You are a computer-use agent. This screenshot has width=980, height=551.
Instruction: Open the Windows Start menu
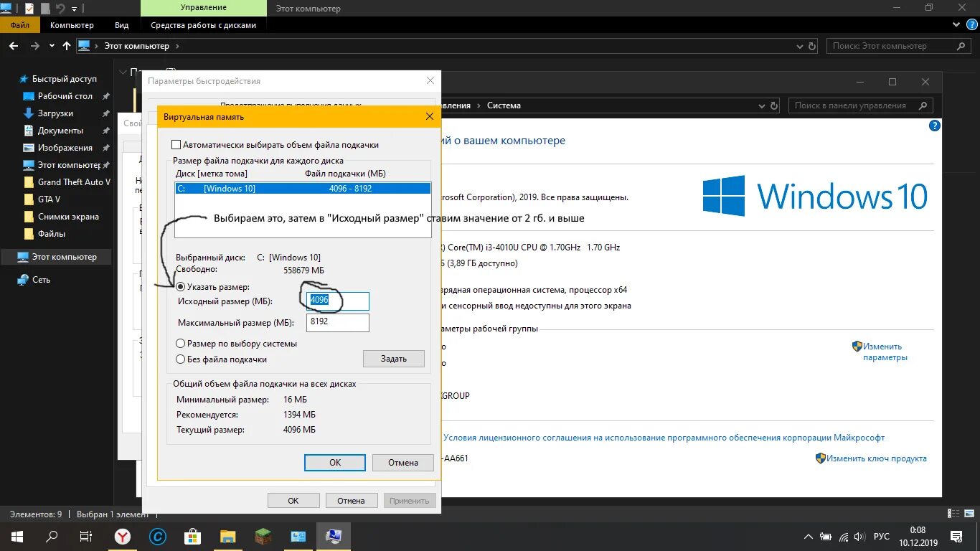tap(17, 537)
